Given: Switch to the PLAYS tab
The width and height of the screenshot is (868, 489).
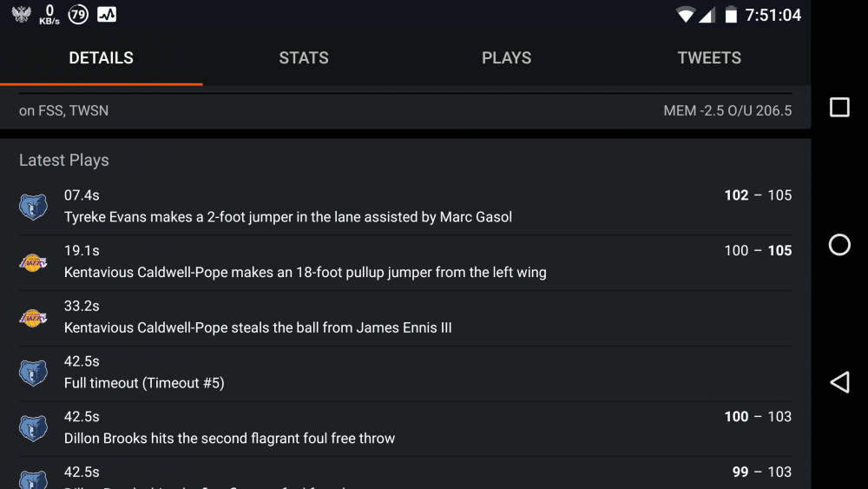Looking at the screenshot, I should pos(506,58).
